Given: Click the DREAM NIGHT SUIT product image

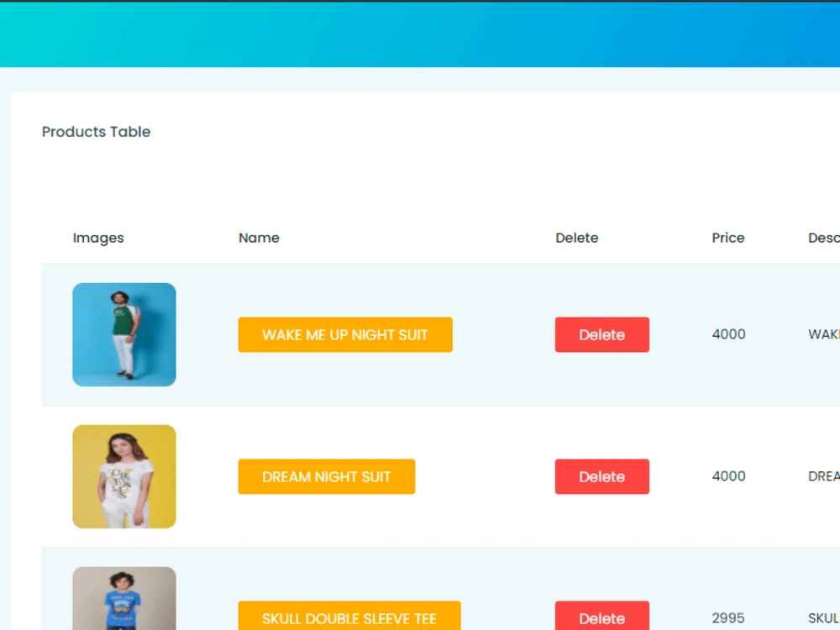Looking at the screenshot, I should pos(124,477).
